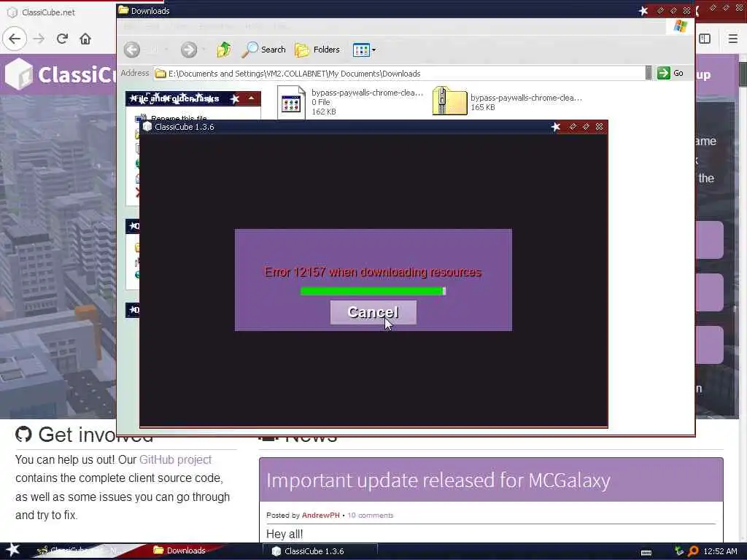
Task: Select the 165 KB bypass-paywalls zip folder
Action: click(x=507, y=101)
